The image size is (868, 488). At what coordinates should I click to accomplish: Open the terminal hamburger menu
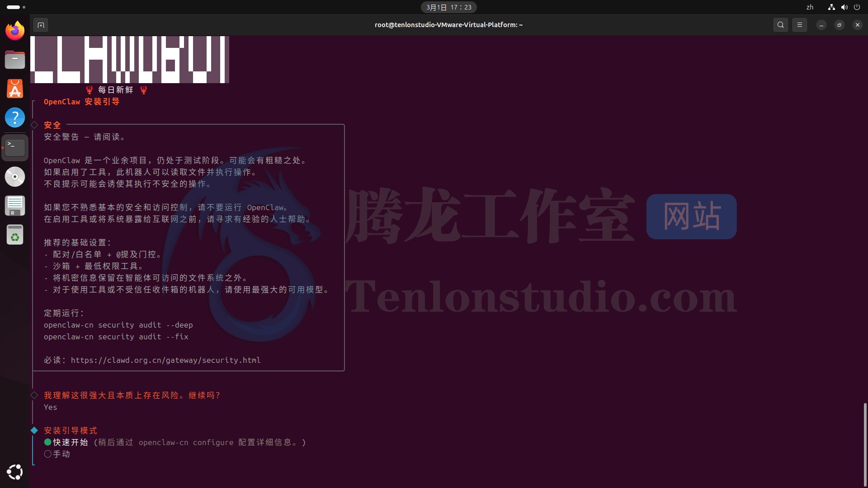(x=799, y=25)
